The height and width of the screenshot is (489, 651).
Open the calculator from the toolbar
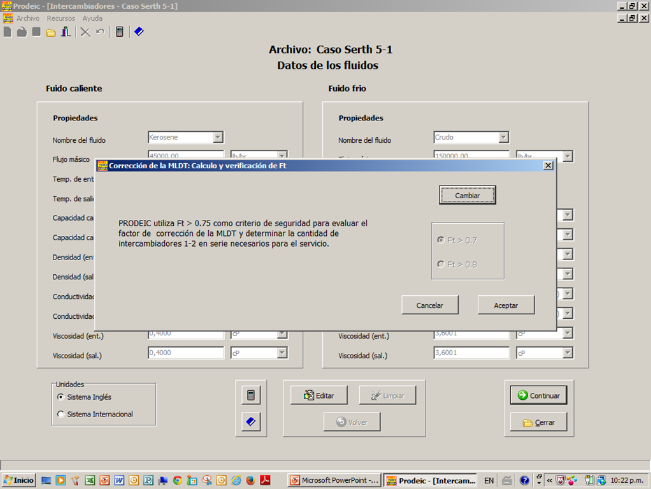coord(120,32)
